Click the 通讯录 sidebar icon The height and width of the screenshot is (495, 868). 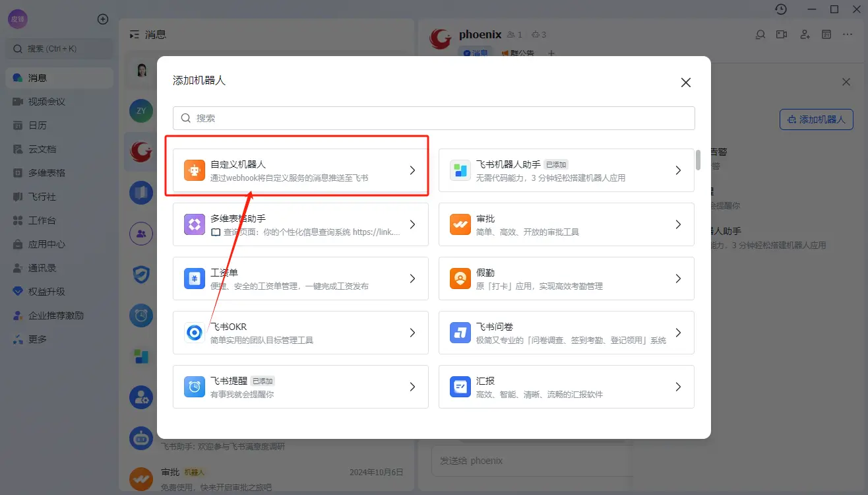18,268
